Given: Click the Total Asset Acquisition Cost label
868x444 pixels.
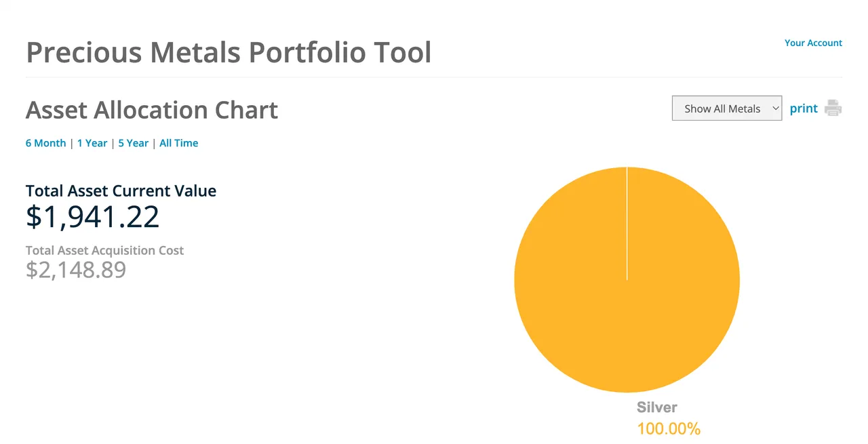Looking at the screenshot, I should click(104, 251).
